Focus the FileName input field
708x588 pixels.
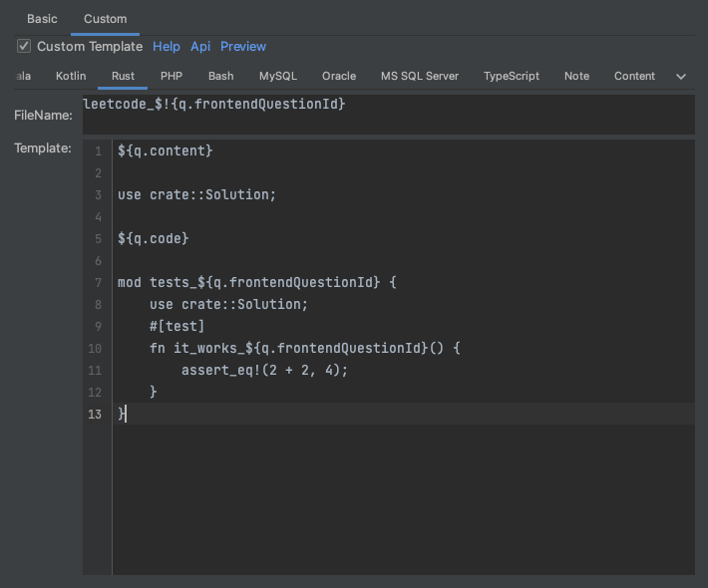pyautogui.click(x=388, y=115)
